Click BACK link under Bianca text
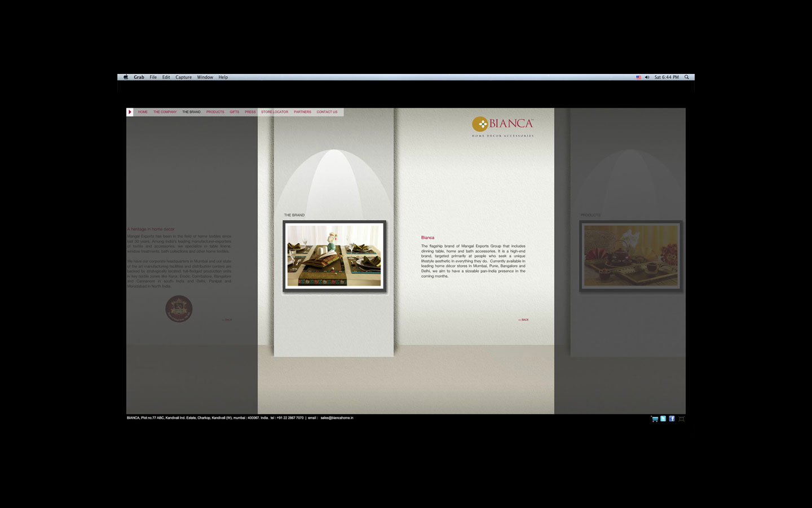 [x=523, y=320]
